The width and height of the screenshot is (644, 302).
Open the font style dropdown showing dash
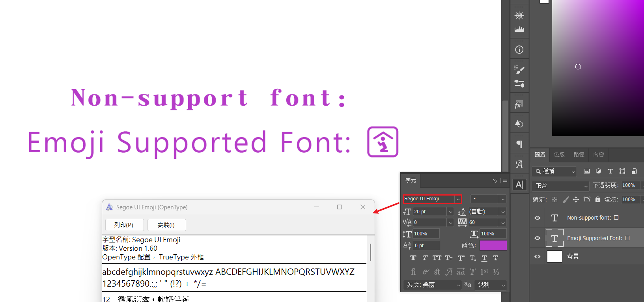[x=503, y=199]
